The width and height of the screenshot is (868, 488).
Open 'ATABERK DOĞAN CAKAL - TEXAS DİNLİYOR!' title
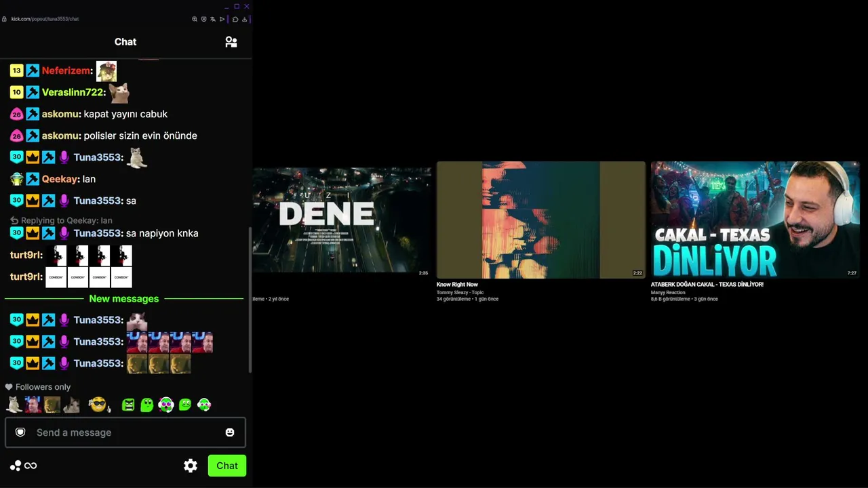pyautogui.click(x=707, y=285)
